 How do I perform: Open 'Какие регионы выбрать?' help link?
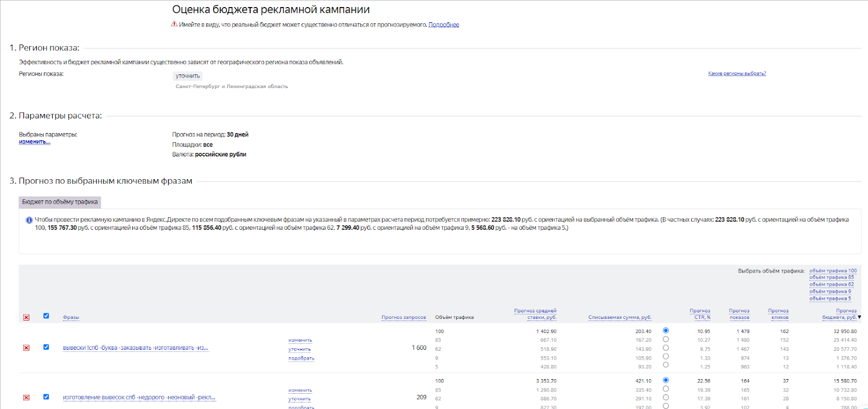point(737,73)
